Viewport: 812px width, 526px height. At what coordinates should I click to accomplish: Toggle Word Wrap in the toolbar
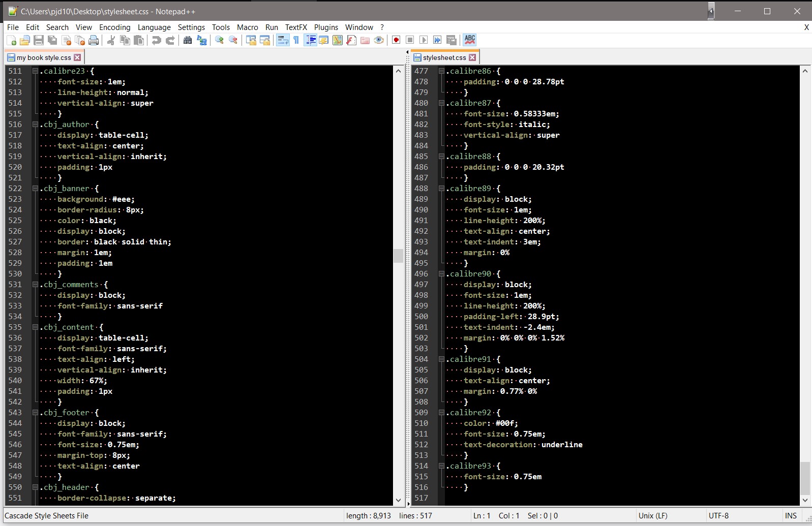tap(283, 40)
